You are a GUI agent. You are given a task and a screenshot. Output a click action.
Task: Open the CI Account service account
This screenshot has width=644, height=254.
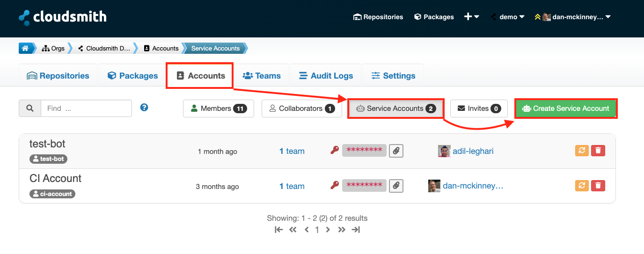tap(55, 178)
